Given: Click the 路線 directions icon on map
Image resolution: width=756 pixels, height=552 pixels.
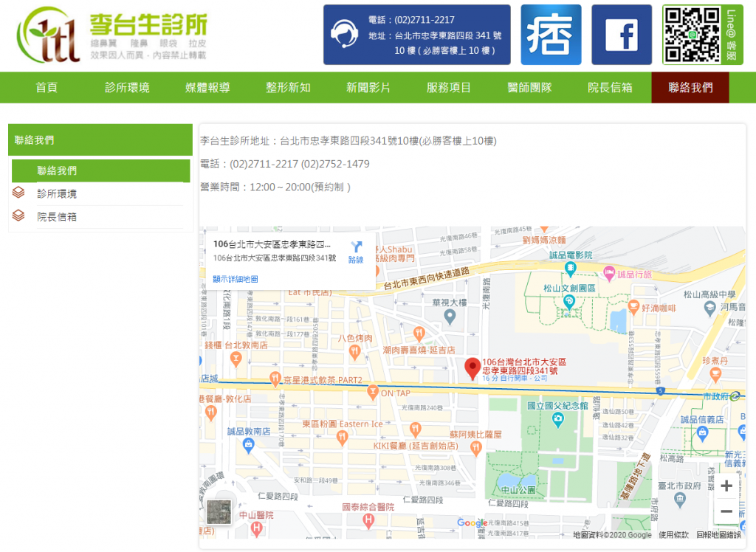Looking at the screenshot, I should (x=356, y=252).
